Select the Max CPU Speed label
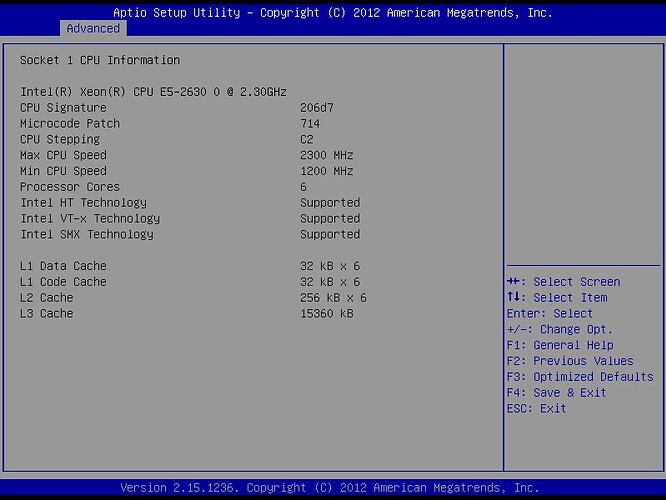The width and height of the screenshot is (666, 500). (x=63, y=155)
